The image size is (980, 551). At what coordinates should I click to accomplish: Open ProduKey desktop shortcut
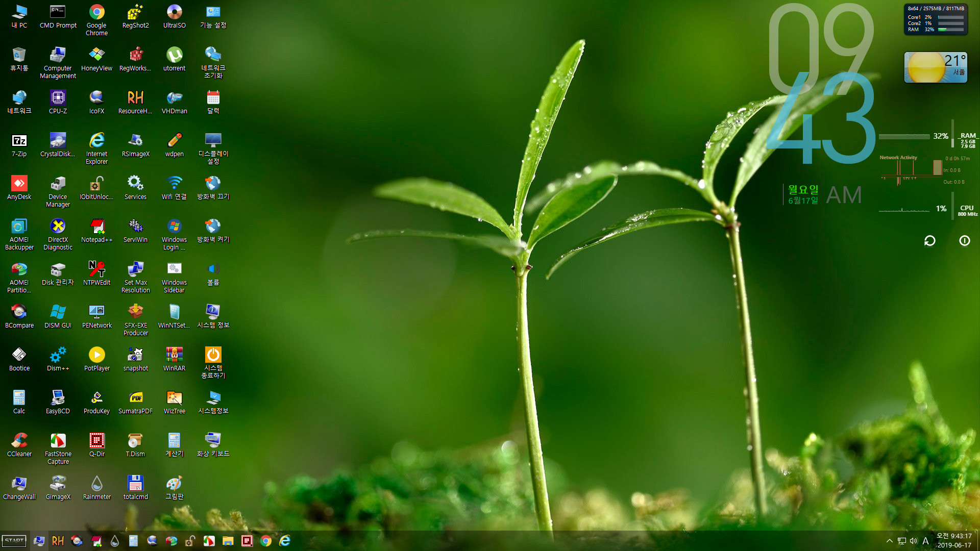click(96, 402)
